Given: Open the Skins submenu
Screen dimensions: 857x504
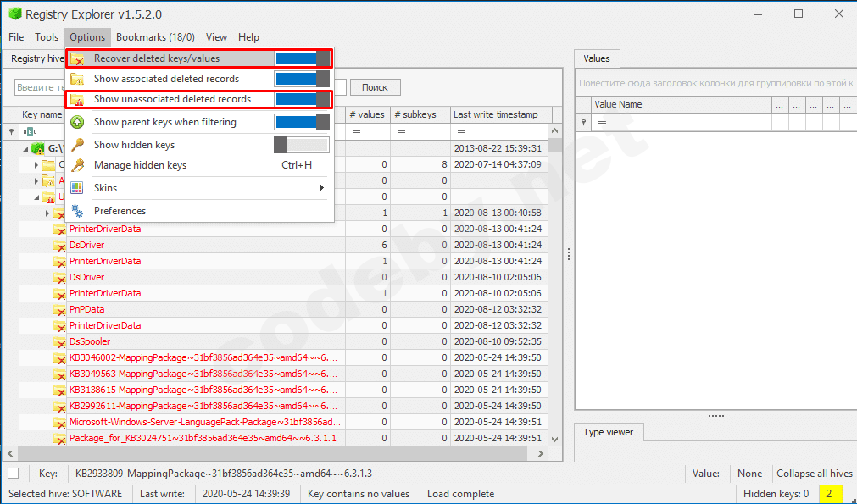Looking at the screenshot, I should pyautogui.click(x=199, y=188).
